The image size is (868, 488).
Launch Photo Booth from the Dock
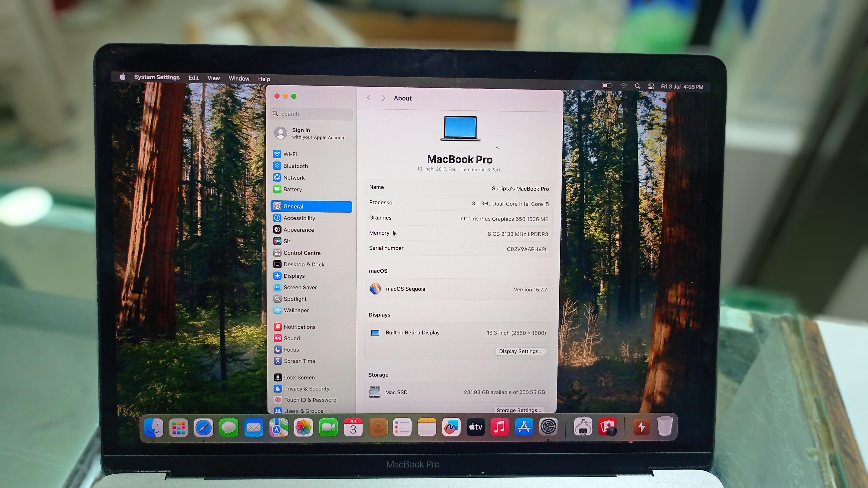coord(608,427)
